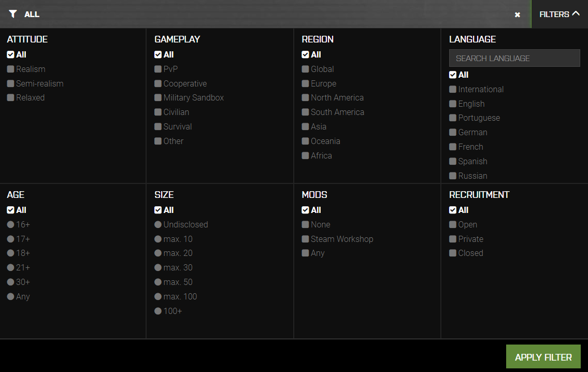
Task: Choose max. 50 group size
Action: (158, 282)
